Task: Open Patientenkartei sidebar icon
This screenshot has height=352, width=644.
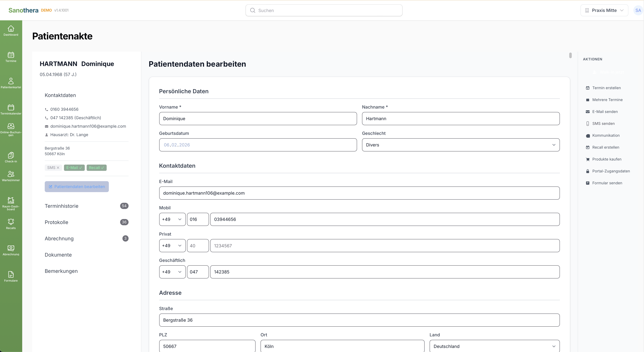Action: 11,83
